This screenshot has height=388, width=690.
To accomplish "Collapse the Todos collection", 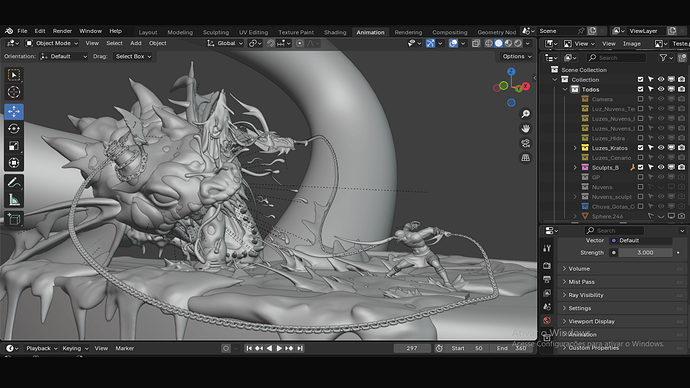I will coord(565,89).
